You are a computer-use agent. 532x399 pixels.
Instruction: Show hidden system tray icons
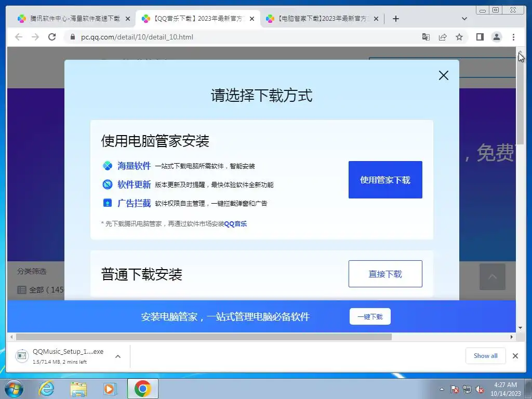pos(442,389)
